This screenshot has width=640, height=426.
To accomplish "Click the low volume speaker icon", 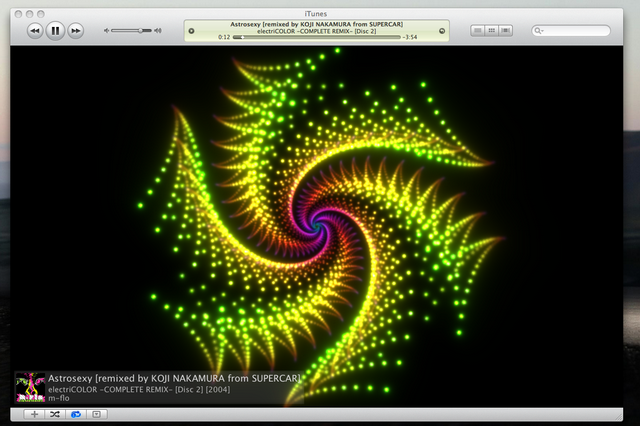I will 106,31.
